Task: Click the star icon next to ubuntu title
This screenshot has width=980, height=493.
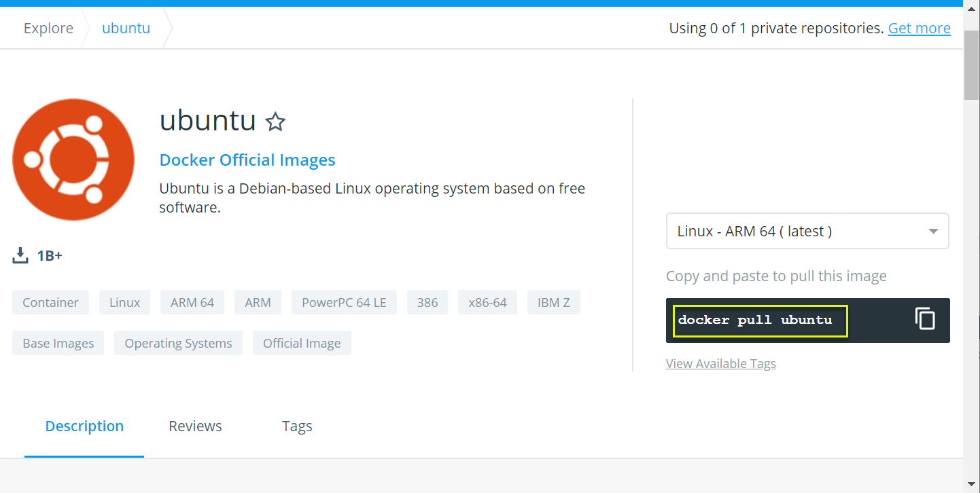Action: click(275, 122)
